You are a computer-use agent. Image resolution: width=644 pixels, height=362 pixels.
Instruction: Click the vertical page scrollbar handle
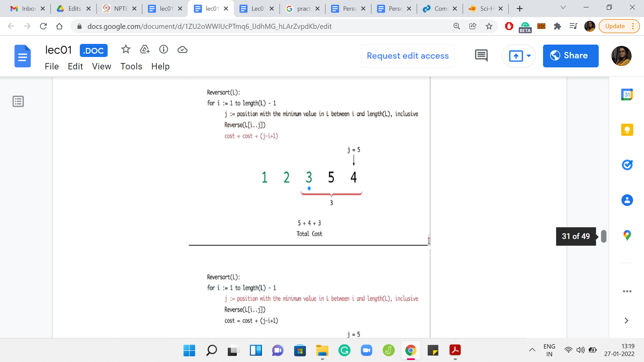(603, 236)
